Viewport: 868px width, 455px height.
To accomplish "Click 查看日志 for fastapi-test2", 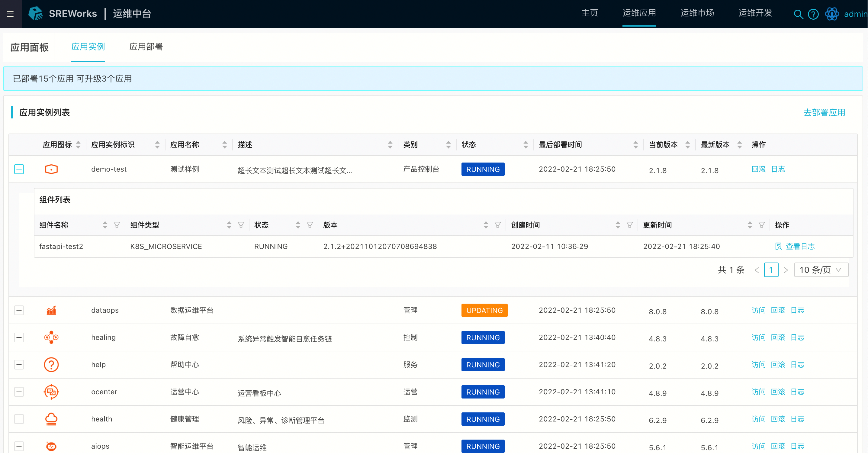I will coord(800,246).
